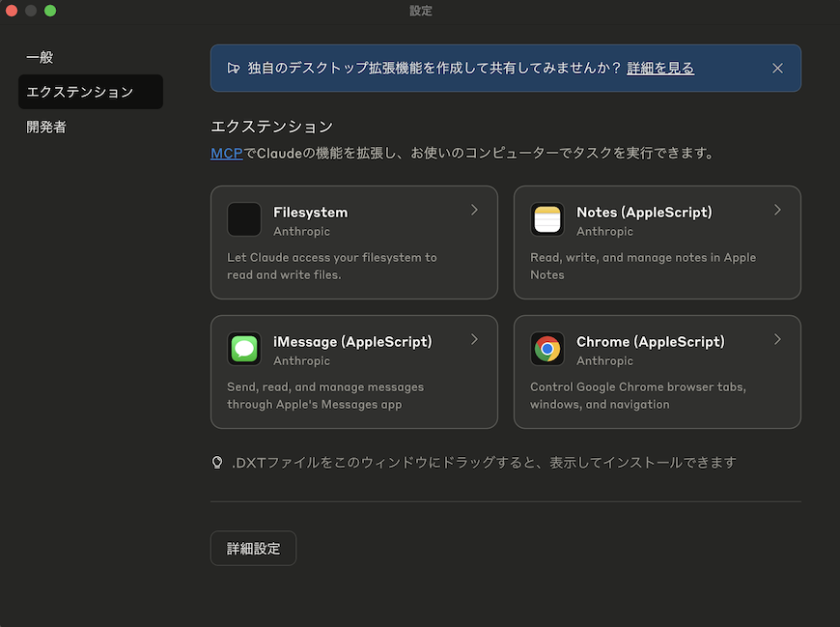Click 'Send, read, and manage messages' description

tap(325, 395)
